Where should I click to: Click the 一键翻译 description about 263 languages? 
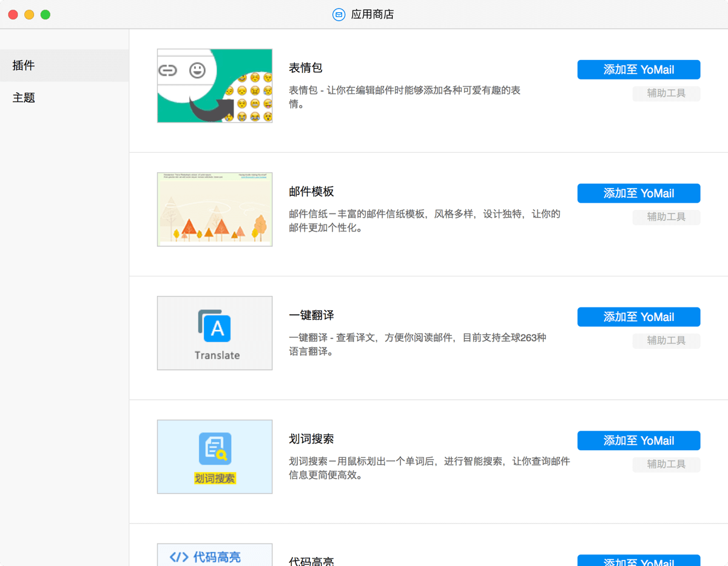pos(417,345)
